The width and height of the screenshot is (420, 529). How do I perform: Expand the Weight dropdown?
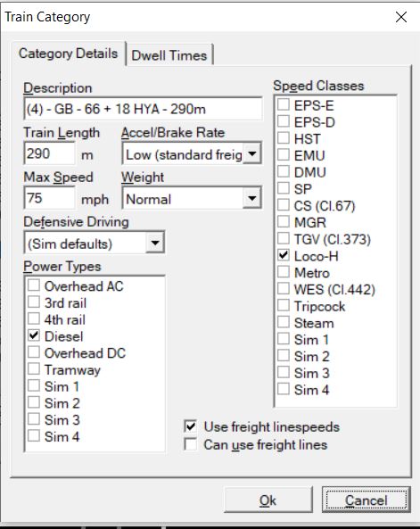pos(251,198)
